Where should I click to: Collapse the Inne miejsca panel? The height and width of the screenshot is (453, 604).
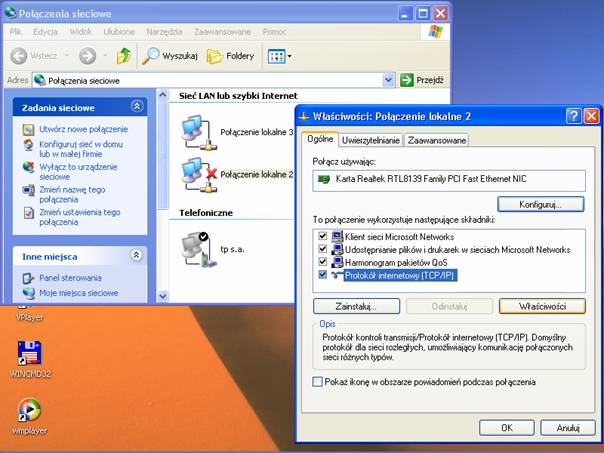pyautogui.click(x=136, y=255)
